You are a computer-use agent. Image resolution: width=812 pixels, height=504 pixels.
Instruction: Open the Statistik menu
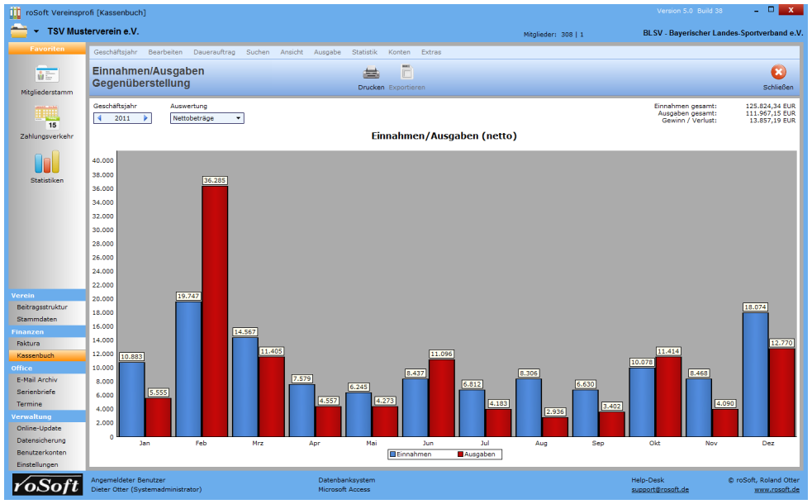(364, 52)
